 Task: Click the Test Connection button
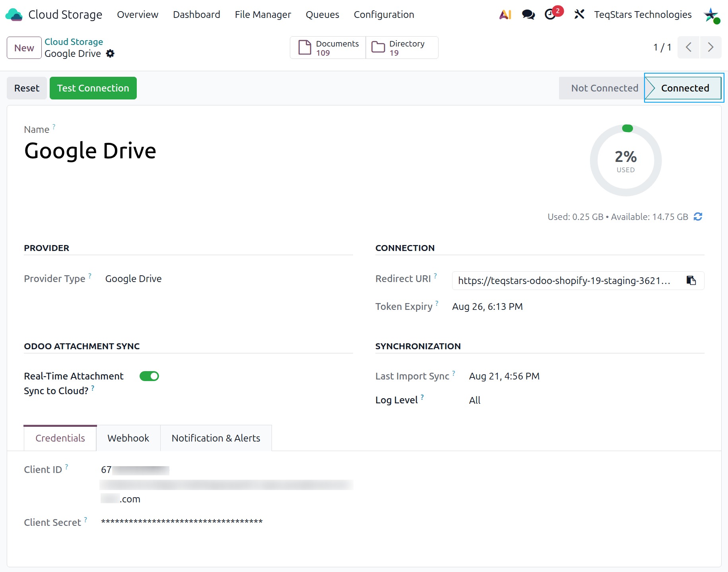[93, 88]
